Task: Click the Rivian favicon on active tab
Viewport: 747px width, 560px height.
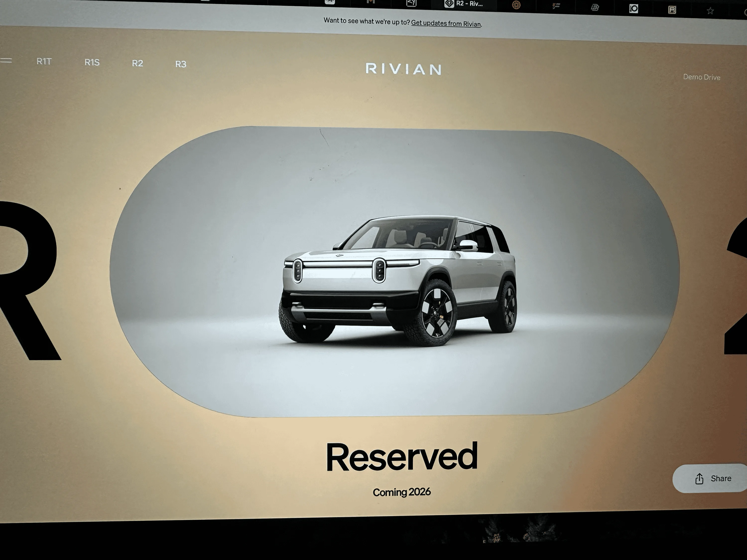Action: click(x=449, y=4)
